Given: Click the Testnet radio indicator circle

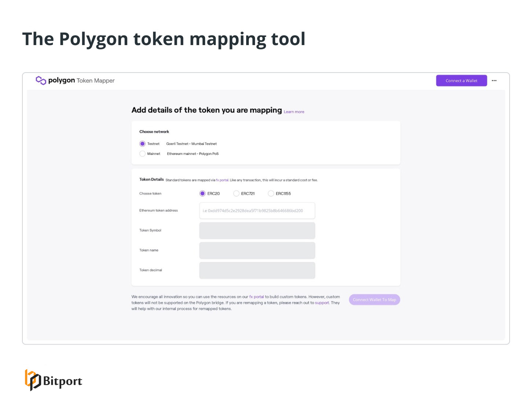Looking at the screenshot, I should 142,144.
